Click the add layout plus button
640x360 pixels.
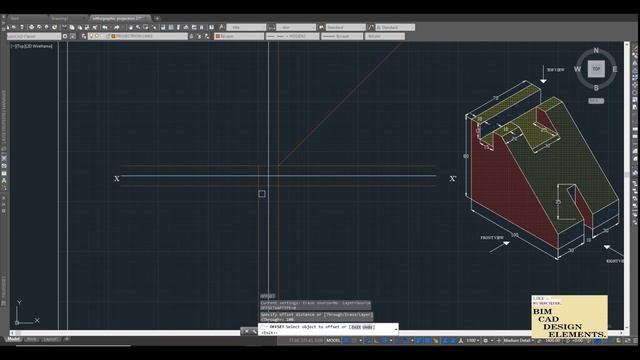click(67, 339)
